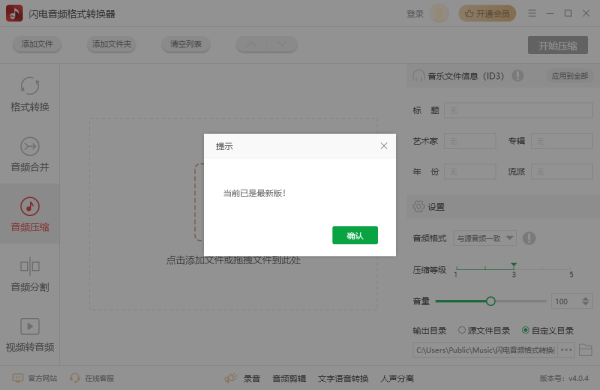Open 在线客服 online support link

click(x=92, y=378)
